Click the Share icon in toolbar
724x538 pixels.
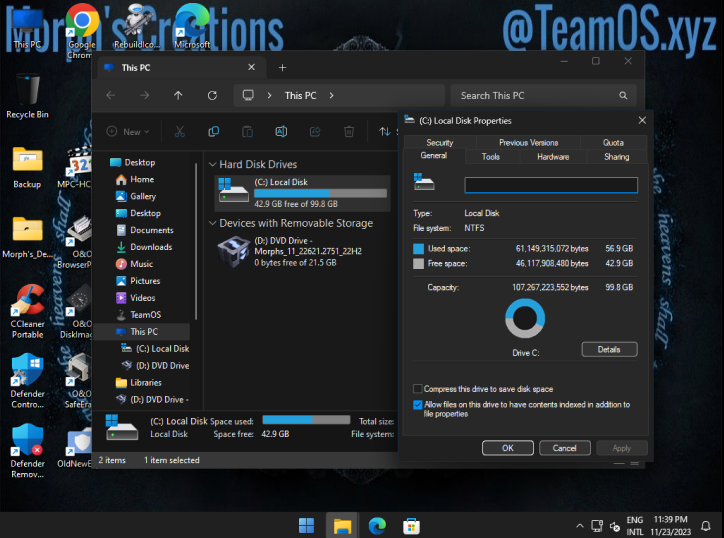pos(315,132)
